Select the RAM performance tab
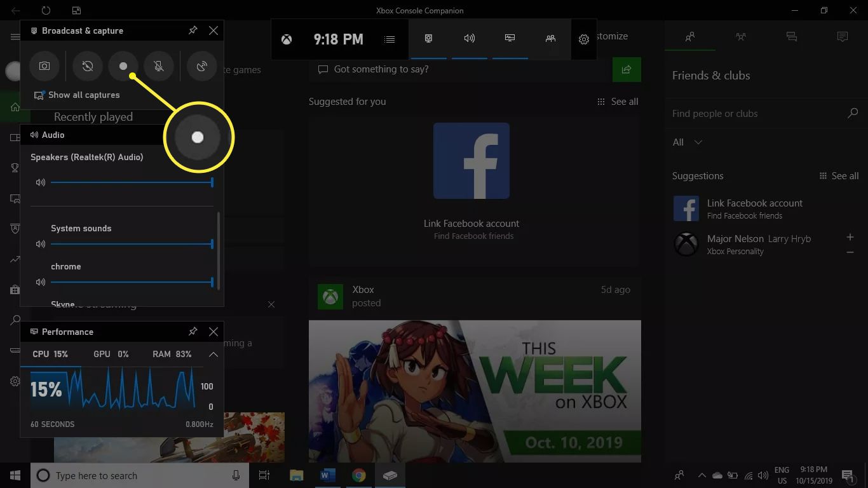This screenshot has height=488, width=868. point(172,354)
